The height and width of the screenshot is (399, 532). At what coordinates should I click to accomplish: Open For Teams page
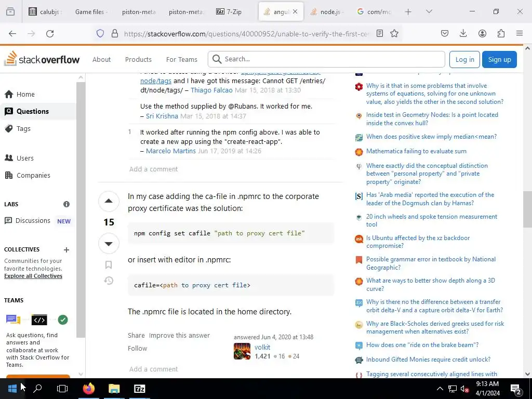pos(181,59)
